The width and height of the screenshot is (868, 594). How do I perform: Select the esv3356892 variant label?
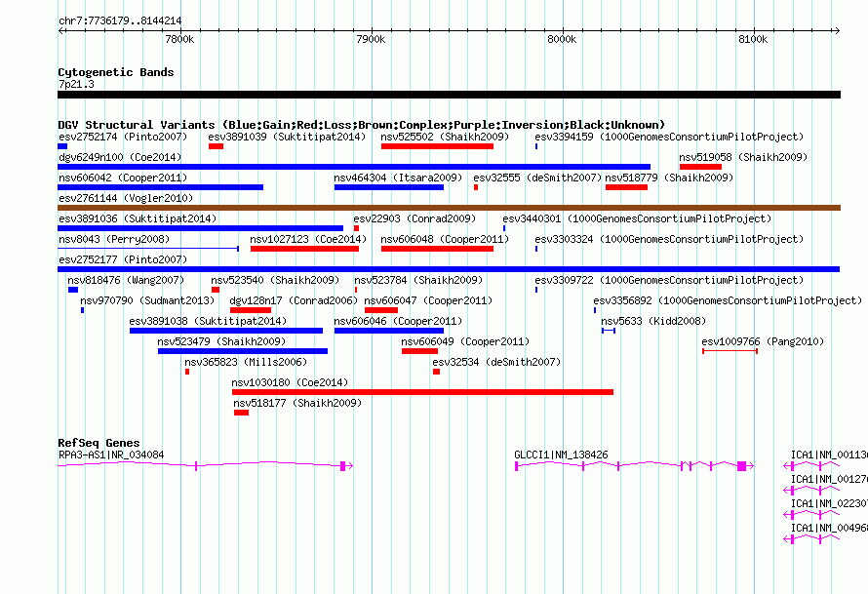tap(728, 300)
